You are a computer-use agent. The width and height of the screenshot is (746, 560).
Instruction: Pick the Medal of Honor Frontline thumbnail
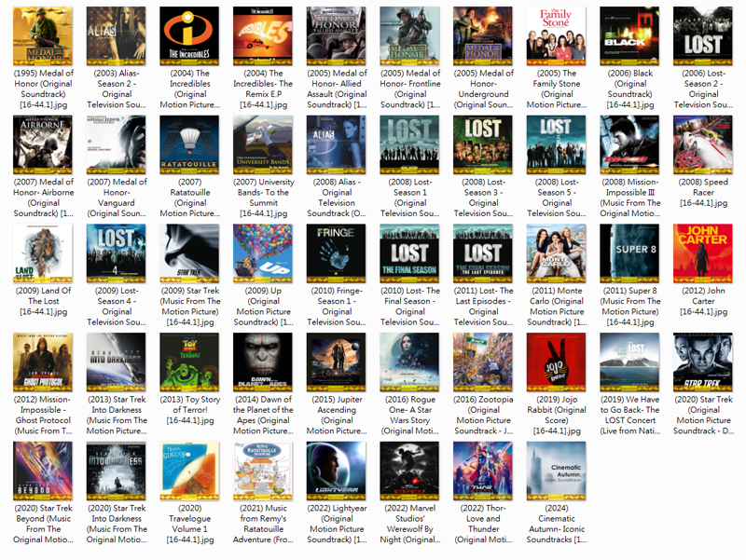coord(409,36)
